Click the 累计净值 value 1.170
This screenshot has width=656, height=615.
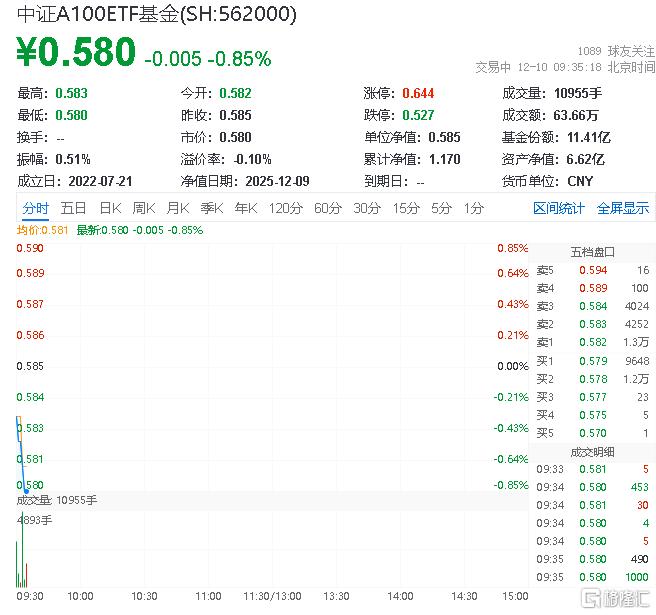click(x=444, y=159)
